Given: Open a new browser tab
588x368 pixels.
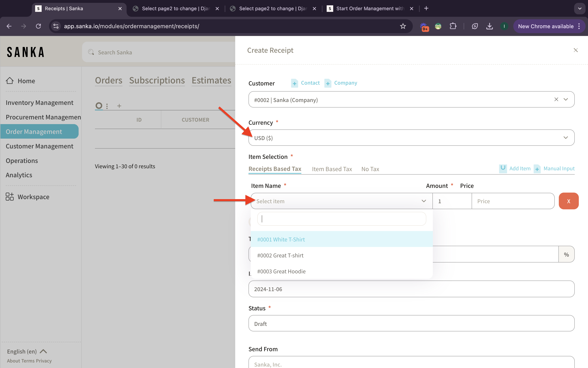Looking at the screenshot, I should click(x=426, y=8).
